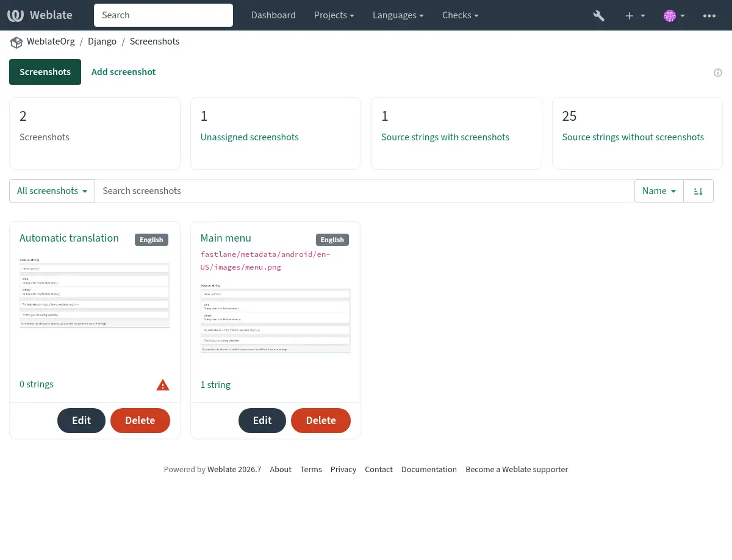This screenshot has width=732, height=560.
Task: Expand the Projects menu
Action: click(x=334, y=15)
